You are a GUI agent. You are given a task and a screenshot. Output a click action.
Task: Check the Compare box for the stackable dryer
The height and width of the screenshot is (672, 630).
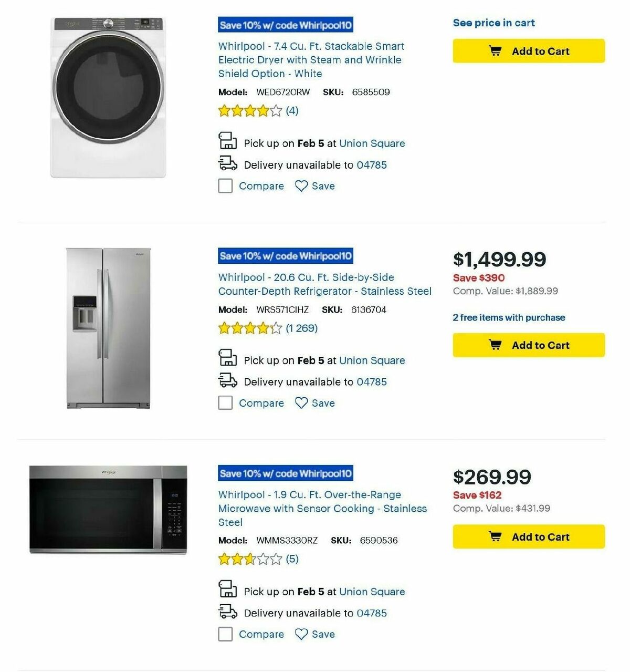click(x=225, y=185)
